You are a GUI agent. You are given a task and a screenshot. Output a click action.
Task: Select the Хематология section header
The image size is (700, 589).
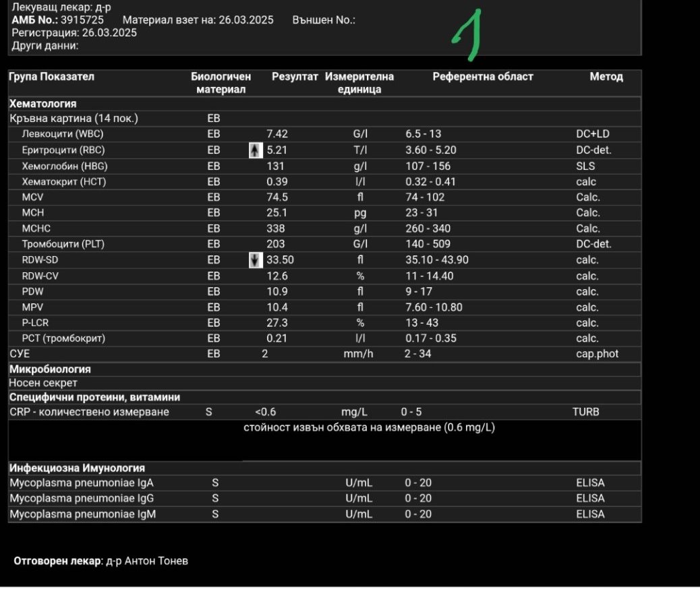coord(42,104)
